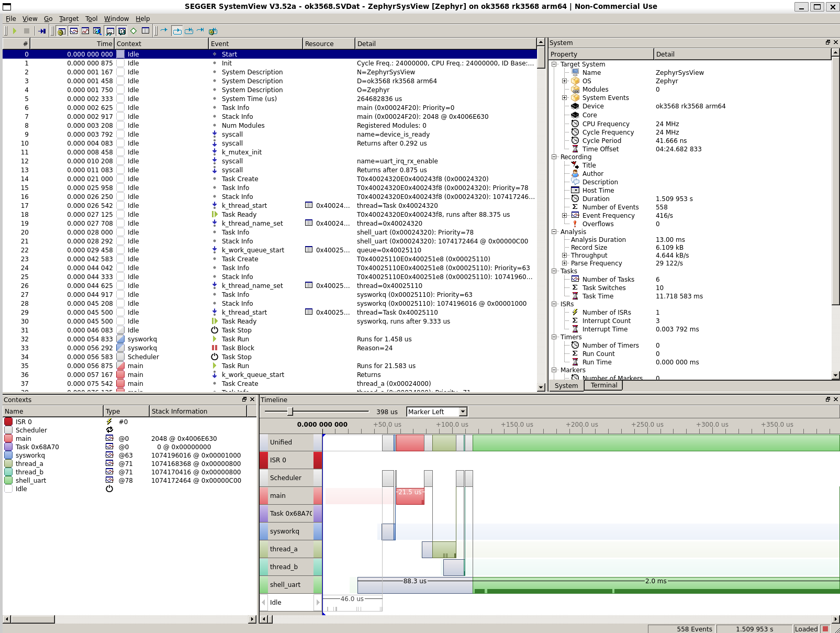Collapse the Recording tree node
The image size is (840, 633).
pos(554,157)
